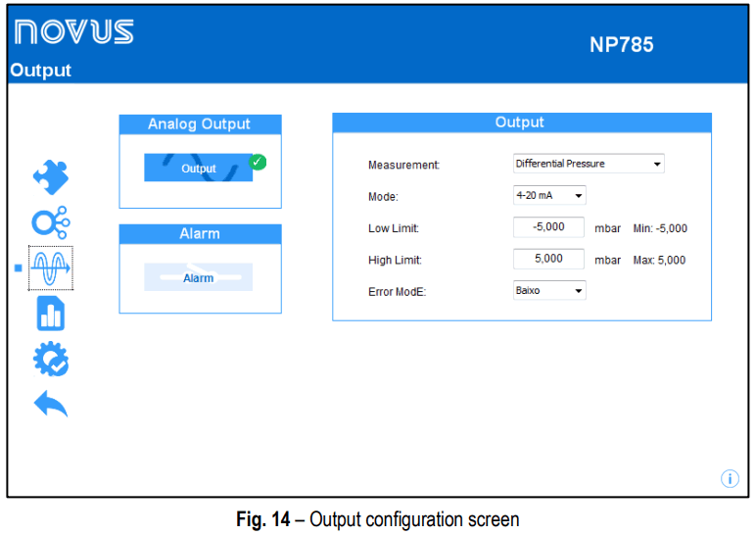This screenshot has width=756, height=535.
Task: Click the curved back arrow icon
Action: tap(51, 404)
